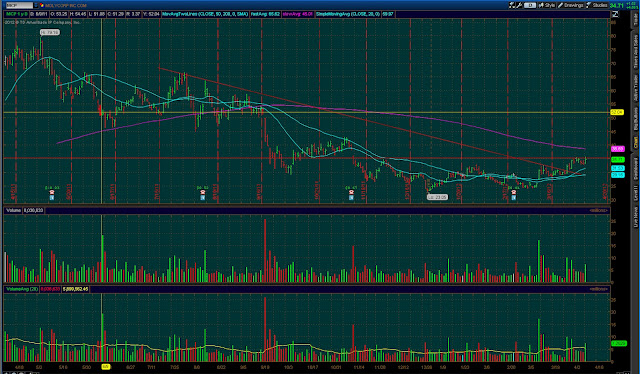Click the daily timeframe D button
The image size is (640, 374).
530,5
